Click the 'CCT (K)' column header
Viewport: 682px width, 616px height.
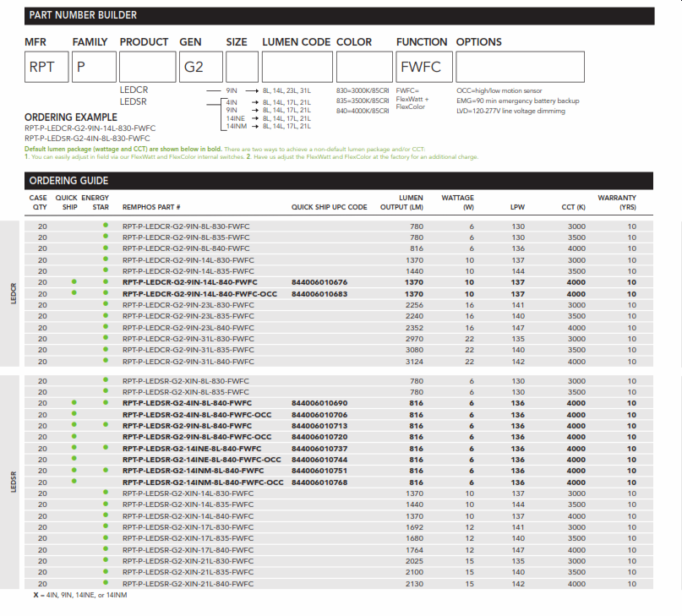click(573, 207)
